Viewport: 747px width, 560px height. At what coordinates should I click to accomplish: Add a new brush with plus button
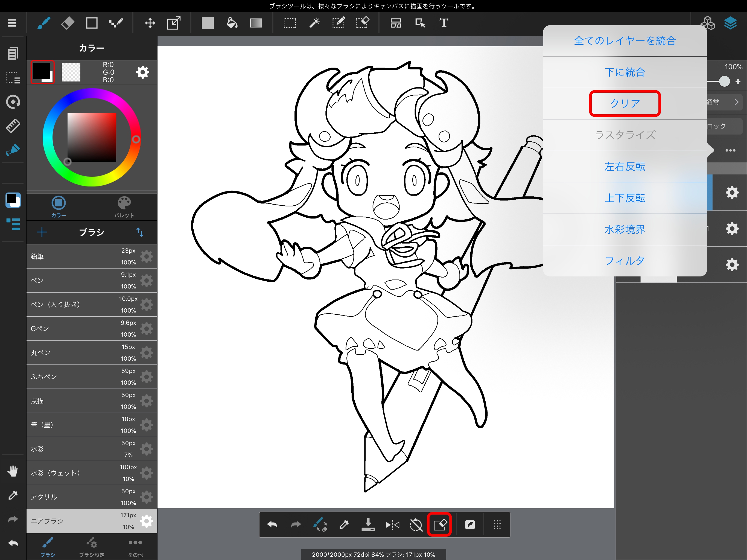pyautogui.click(x=42, y=232)
